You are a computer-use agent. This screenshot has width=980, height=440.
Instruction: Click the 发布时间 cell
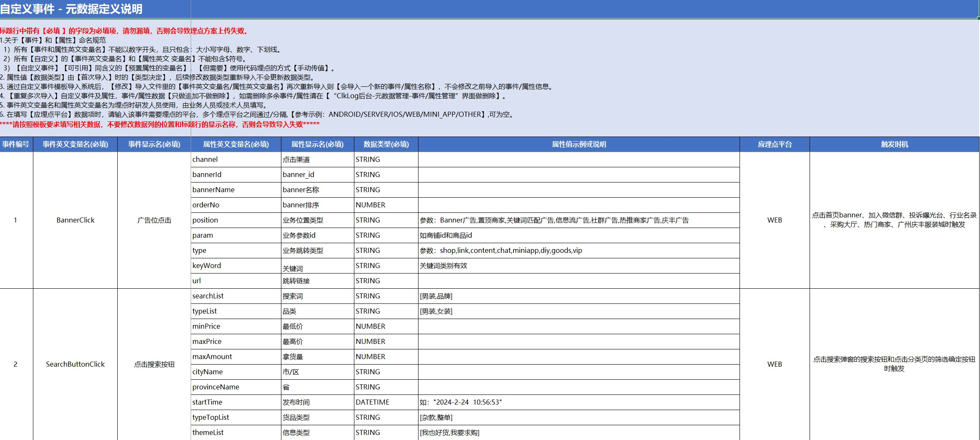pos(317,402)
